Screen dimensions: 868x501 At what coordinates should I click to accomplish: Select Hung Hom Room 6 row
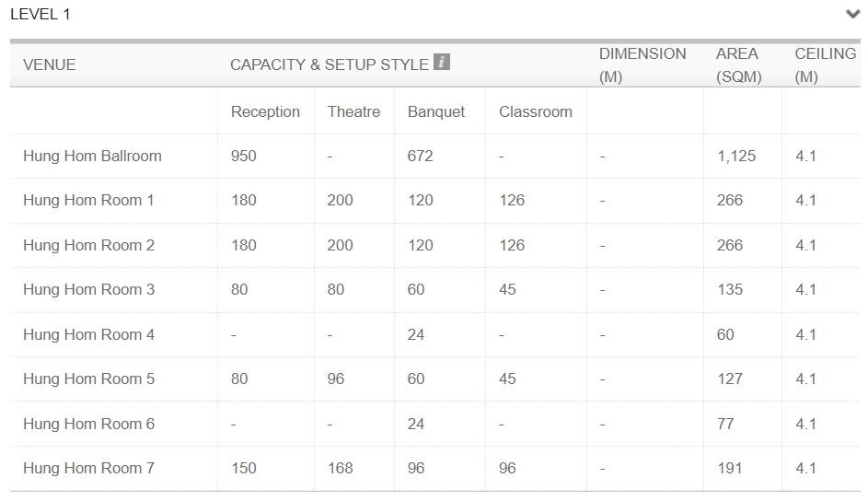point(435,424)
